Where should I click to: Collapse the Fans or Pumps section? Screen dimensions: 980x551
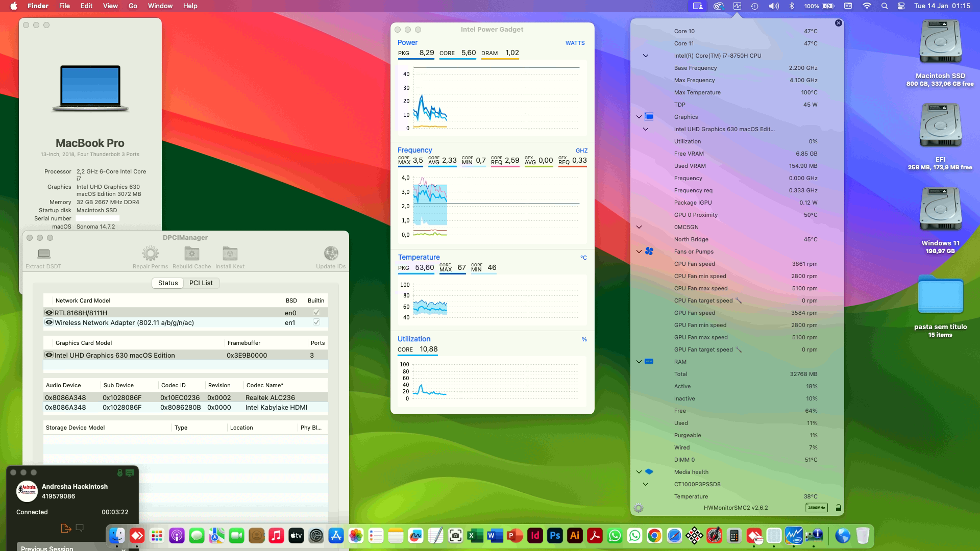pos(639,251)
